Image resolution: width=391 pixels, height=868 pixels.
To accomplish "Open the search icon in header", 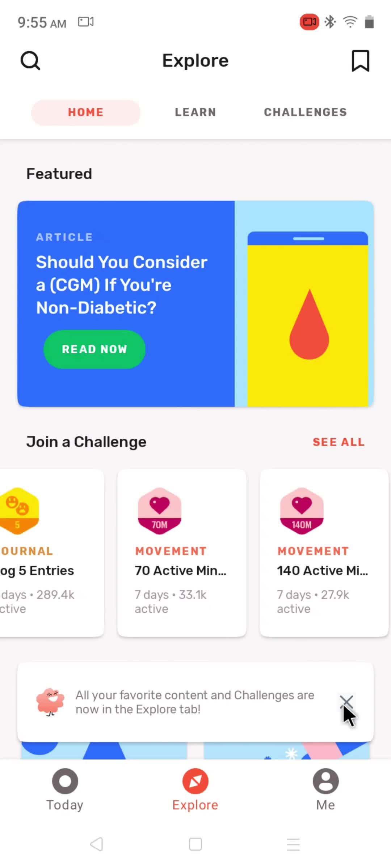I will coord(30,61).
